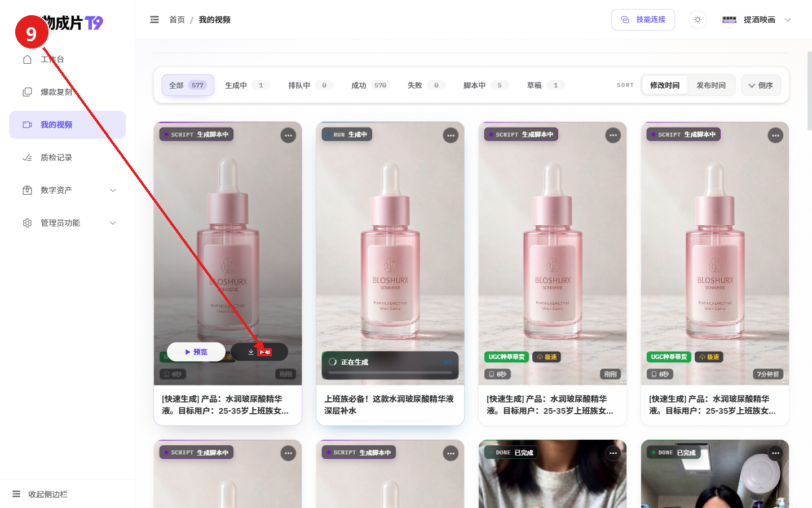Filter videos by 成功 570
Viewport: 812px width, 508px height.
pos(370,85)
